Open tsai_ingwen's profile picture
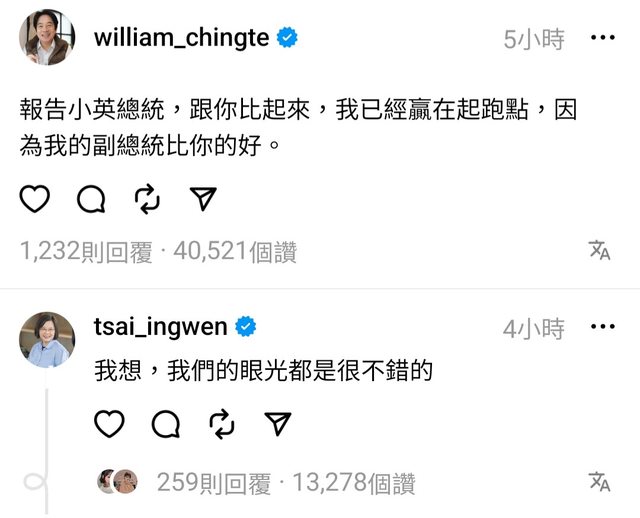 [x=47, y=340]
